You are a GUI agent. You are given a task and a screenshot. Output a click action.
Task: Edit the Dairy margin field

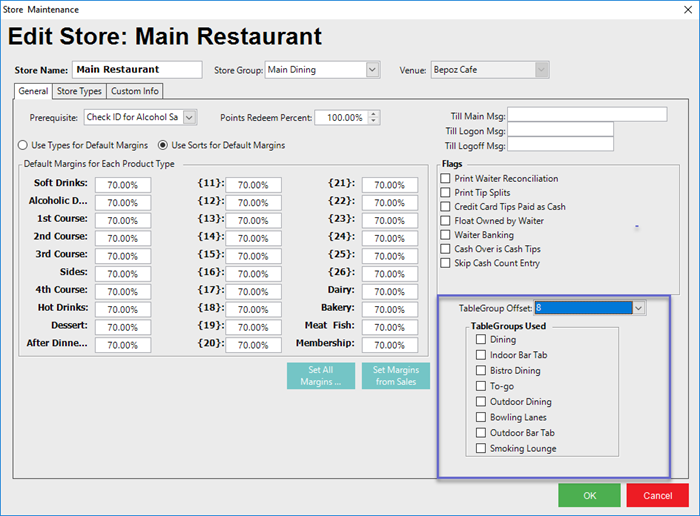[x=390, y=292]
